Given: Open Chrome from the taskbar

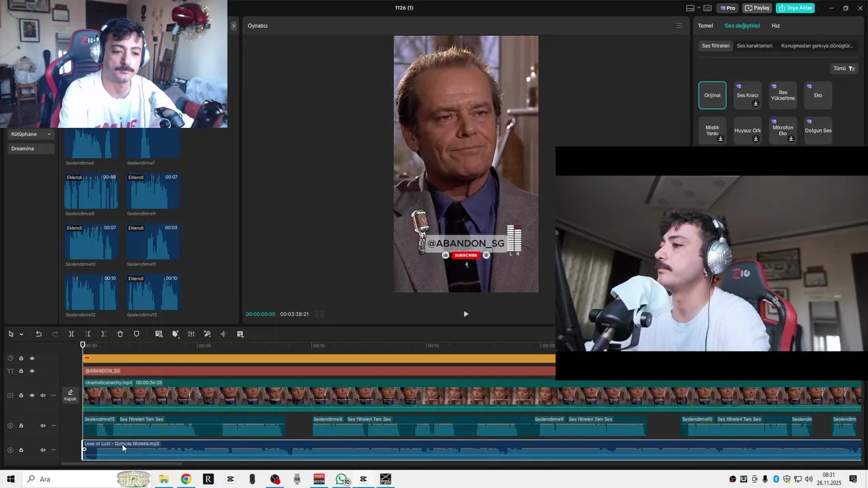Looking at the screenshot, I should tap(186, 479).
